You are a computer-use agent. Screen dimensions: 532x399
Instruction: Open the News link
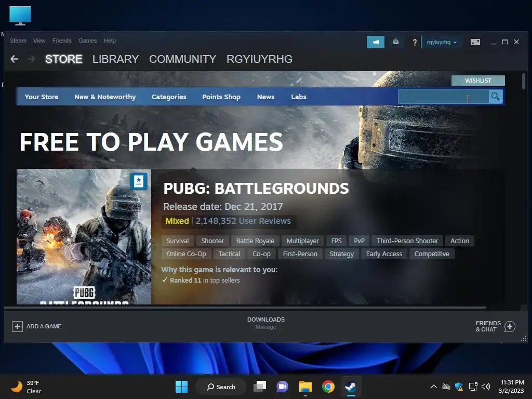pos(265,97)
